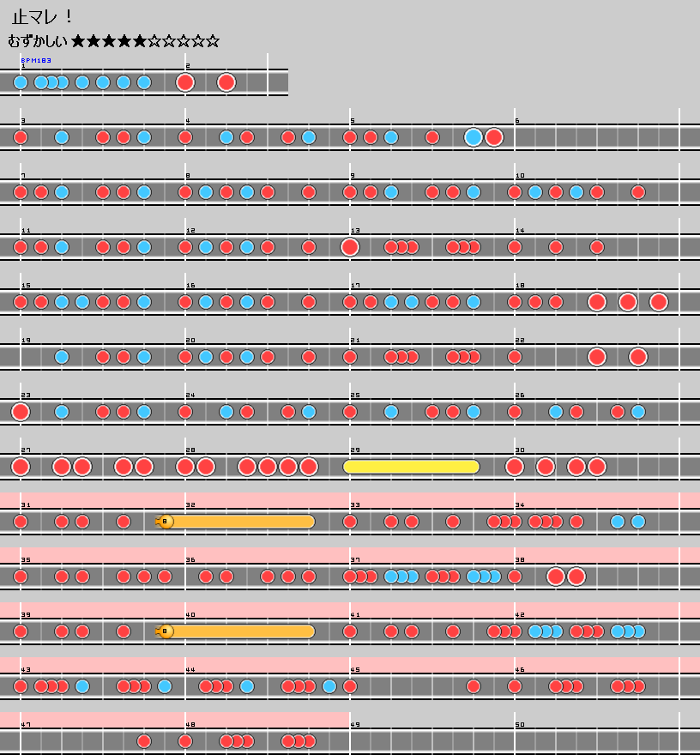
Task: Click the large red note starting measure 13
Action: click(x=350, y=247)
